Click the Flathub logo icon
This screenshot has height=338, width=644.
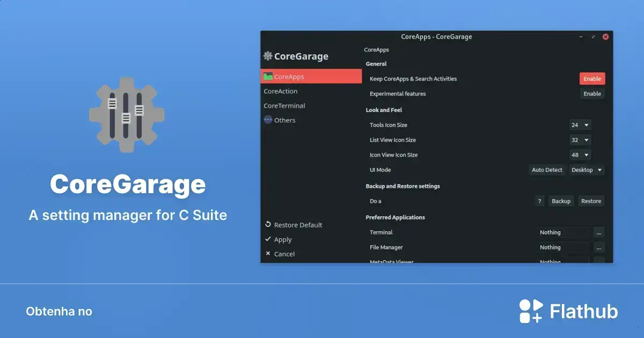(531, 311)
